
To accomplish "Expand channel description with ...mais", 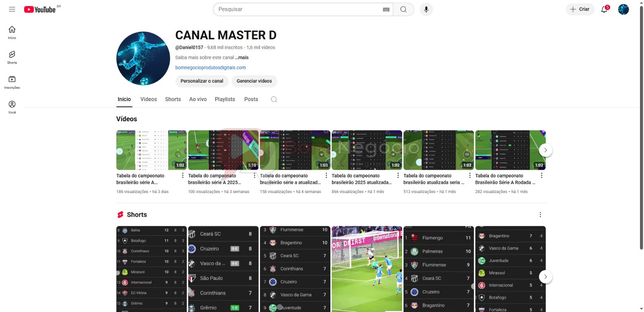I will click(242, 58).
